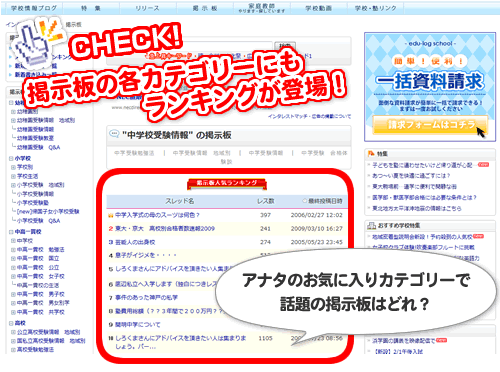The width and height of the screenshot is (500, 372).
Task: Open the 一括資料請求 banner image
Action: pyautogui.click(x=430, y=87)
